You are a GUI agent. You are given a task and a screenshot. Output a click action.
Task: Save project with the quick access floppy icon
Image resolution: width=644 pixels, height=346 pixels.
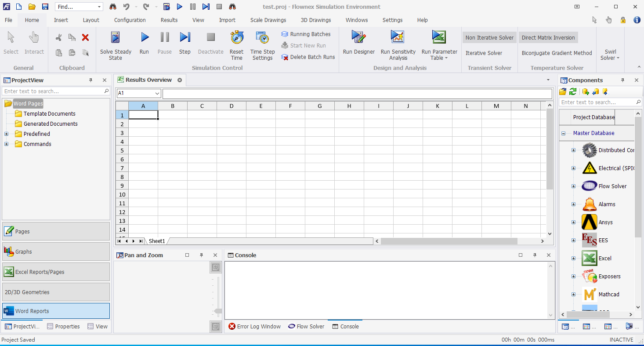click(x=45, y=7)
